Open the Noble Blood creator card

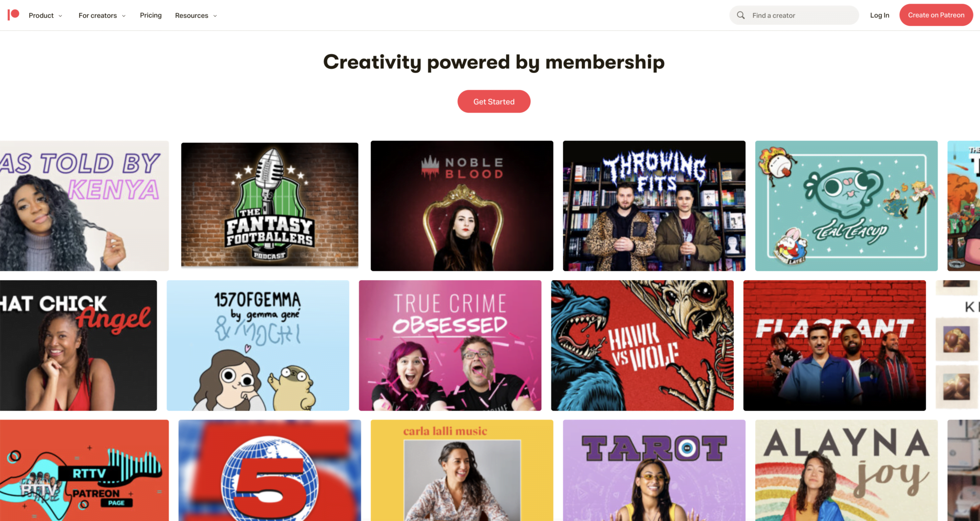pyautogui.click(x=462, y=206)
